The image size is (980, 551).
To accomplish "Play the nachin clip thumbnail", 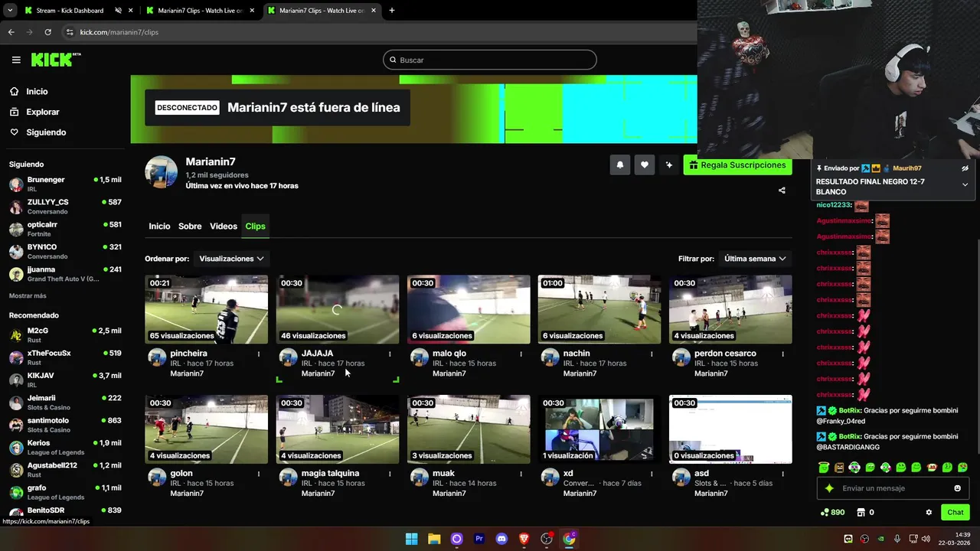I will click(599, 309).
